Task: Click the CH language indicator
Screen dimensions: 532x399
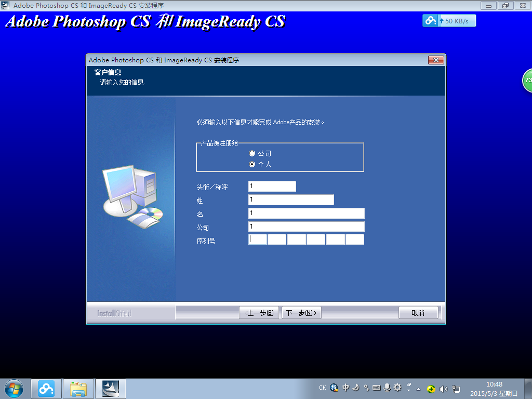Action: point(322,388)
